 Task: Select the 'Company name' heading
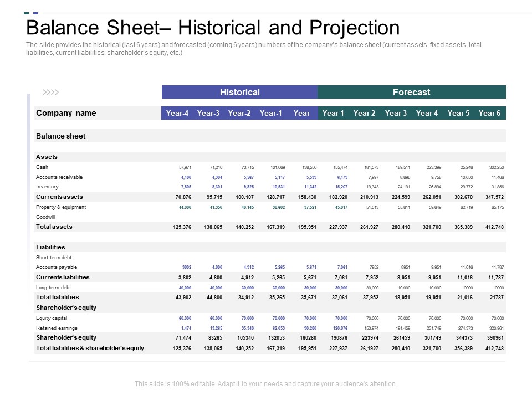point(66,113)
